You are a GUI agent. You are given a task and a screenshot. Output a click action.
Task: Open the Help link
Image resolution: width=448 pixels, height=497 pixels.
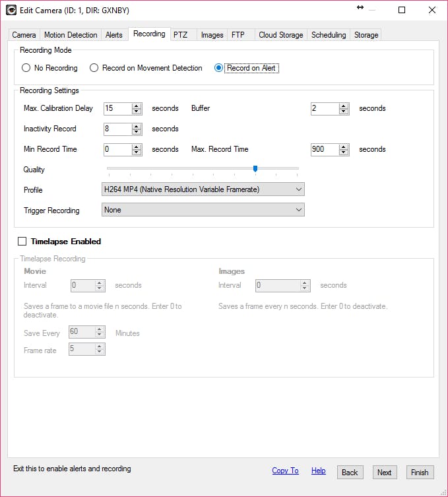[319, 471]
